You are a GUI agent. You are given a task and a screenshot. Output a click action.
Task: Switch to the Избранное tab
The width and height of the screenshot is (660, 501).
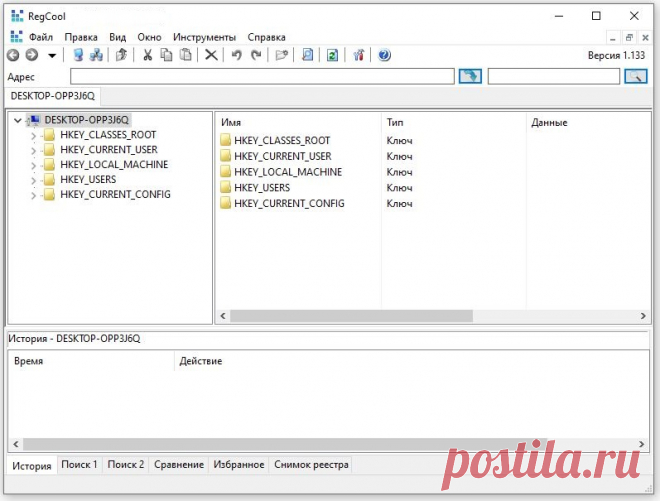click(239, 464)
